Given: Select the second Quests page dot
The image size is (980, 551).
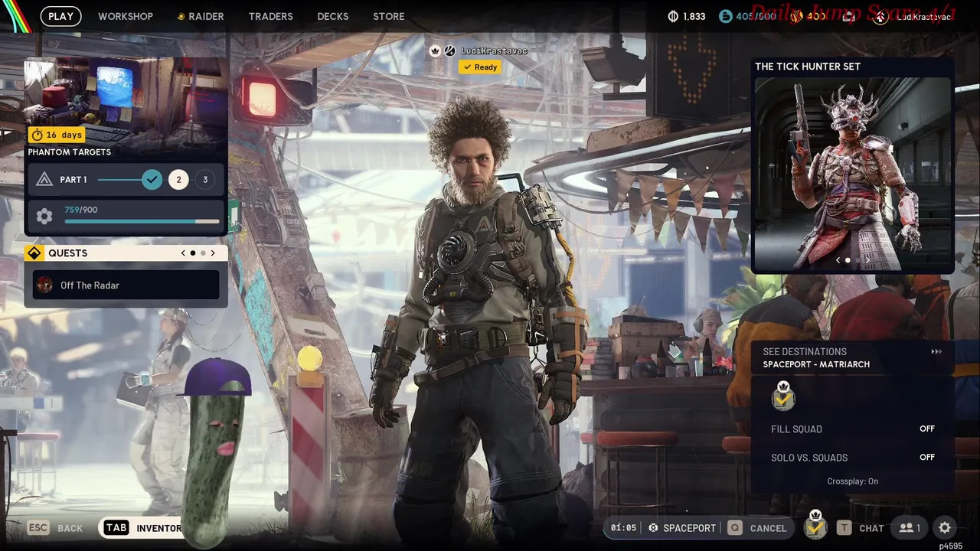Looking at the screenshot, I should click(x=203, y=253).
